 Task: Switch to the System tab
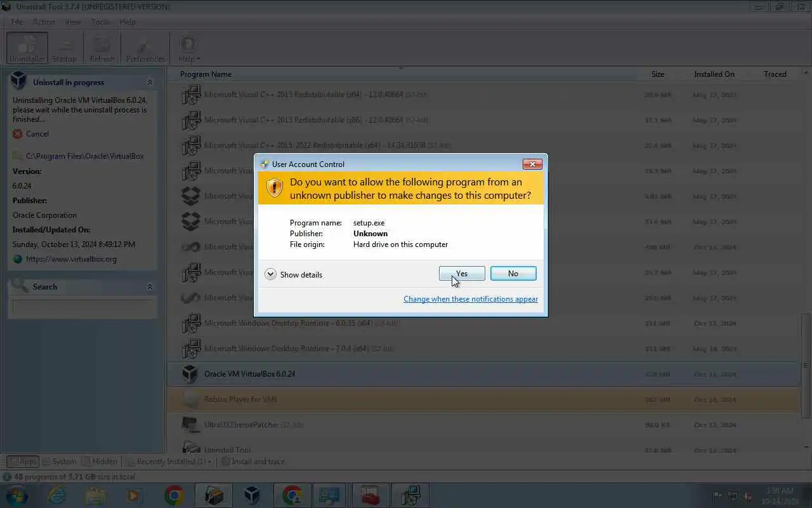point(58,462)
